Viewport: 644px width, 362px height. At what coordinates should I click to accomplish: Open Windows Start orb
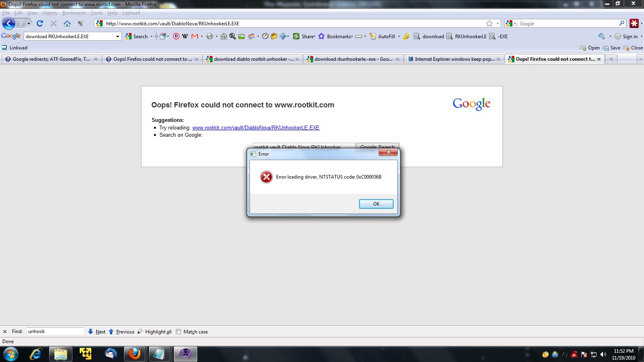pos(10,354)
